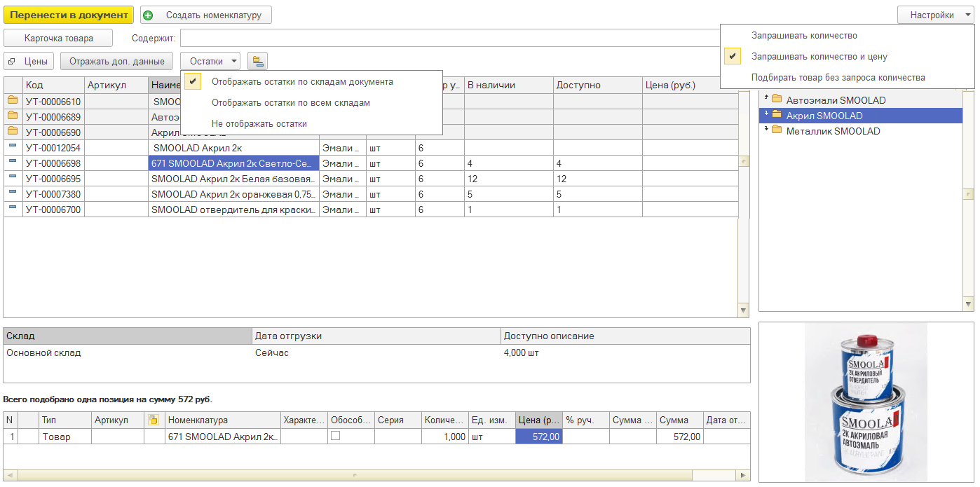Click item icon of row УТ-00006700

(13, 209)
